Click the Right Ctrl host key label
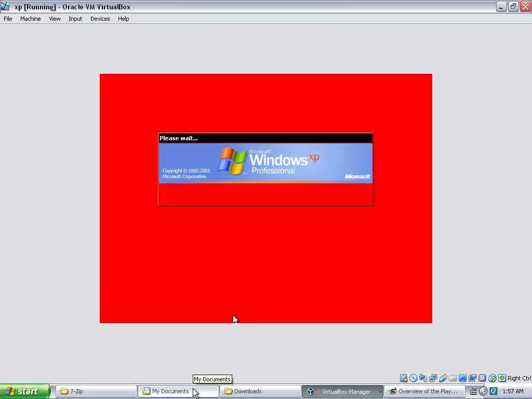 click(519, 378)
